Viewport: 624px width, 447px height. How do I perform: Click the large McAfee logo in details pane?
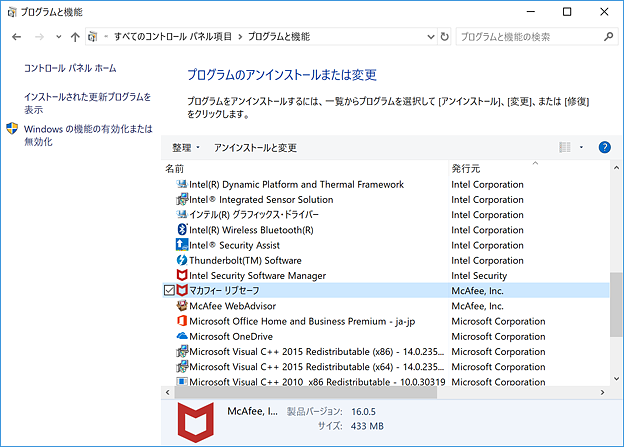(x=195, y=422)
